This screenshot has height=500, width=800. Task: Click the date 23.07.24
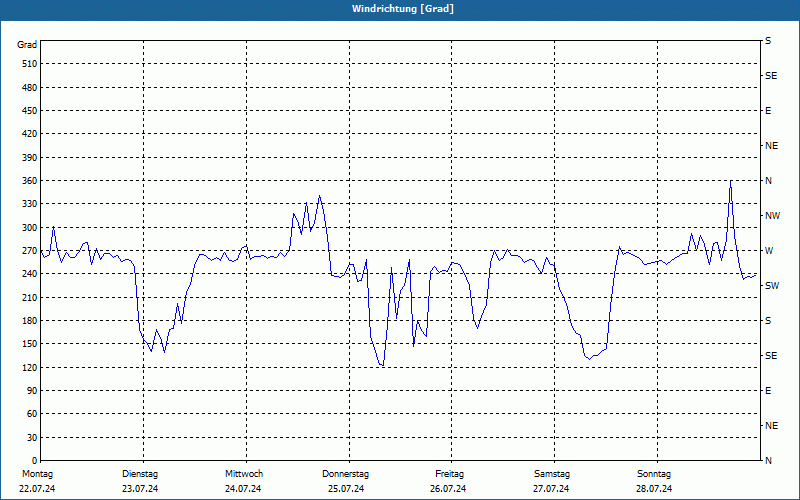point(140,489)
